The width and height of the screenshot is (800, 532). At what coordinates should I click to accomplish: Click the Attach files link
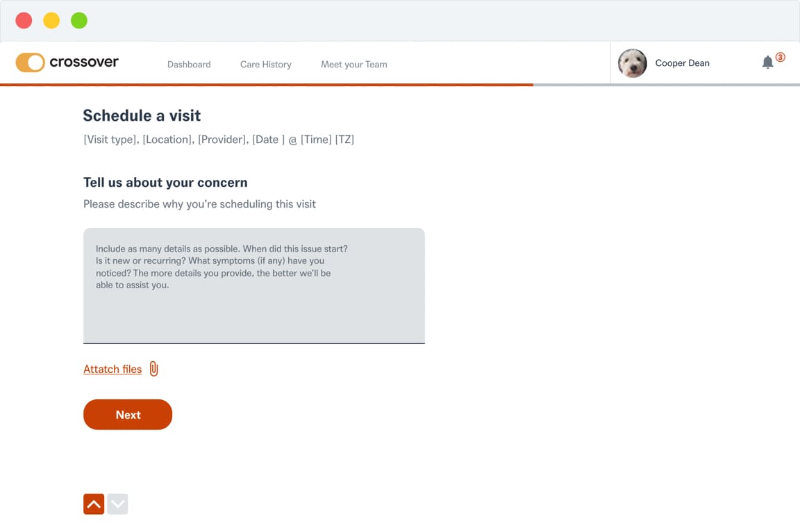(112, 369)
